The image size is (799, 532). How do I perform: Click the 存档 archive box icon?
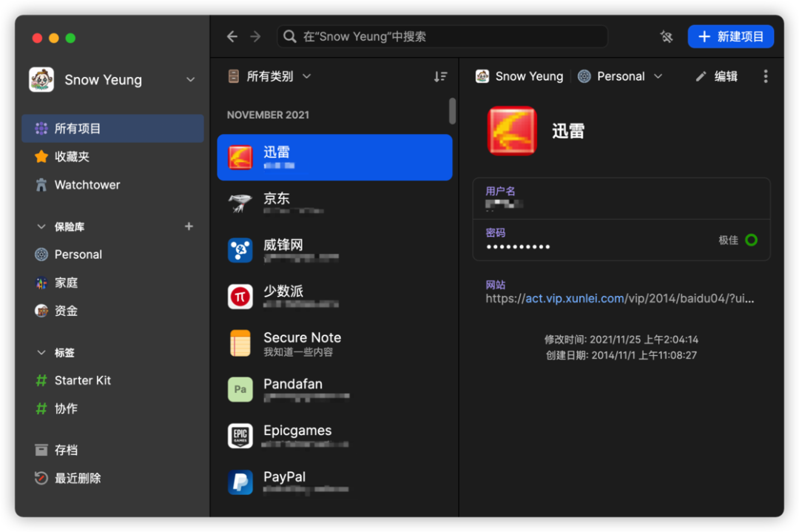tap(41, 450)
